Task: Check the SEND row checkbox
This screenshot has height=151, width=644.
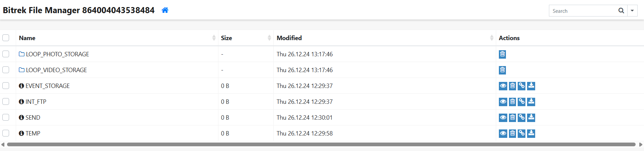Action: click(6, 117)
